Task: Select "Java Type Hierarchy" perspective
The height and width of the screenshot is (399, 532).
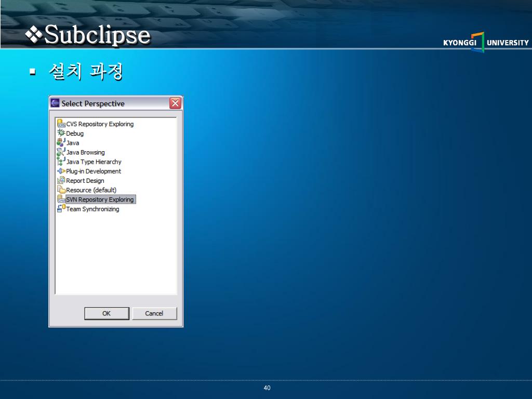Action: coord(94,162)
